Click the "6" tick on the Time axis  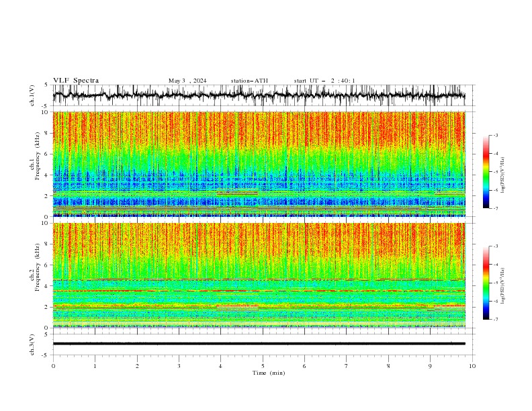(x=304, y=366)
